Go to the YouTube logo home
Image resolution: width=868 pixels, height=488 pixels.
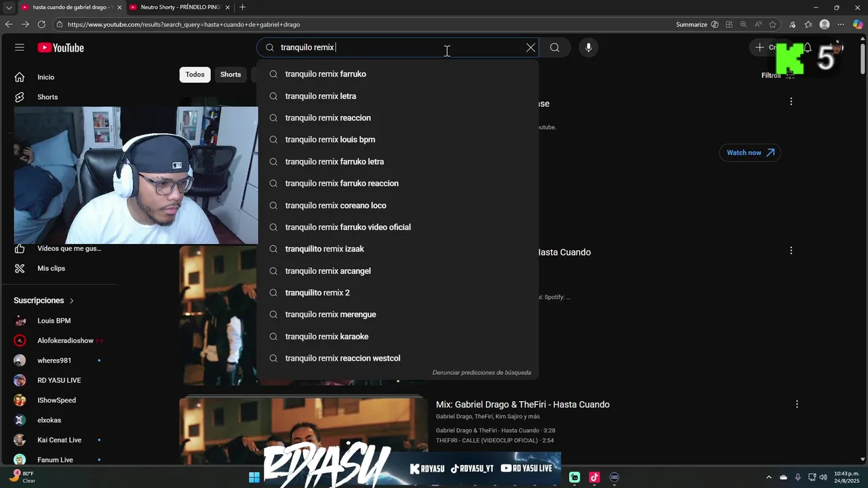(60, 47)
